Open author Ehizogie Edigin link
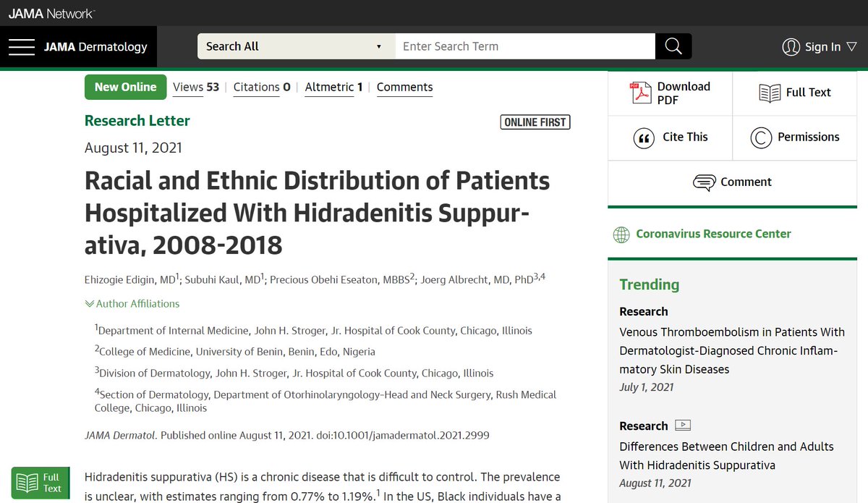868x503 pixels. (130, 279)
